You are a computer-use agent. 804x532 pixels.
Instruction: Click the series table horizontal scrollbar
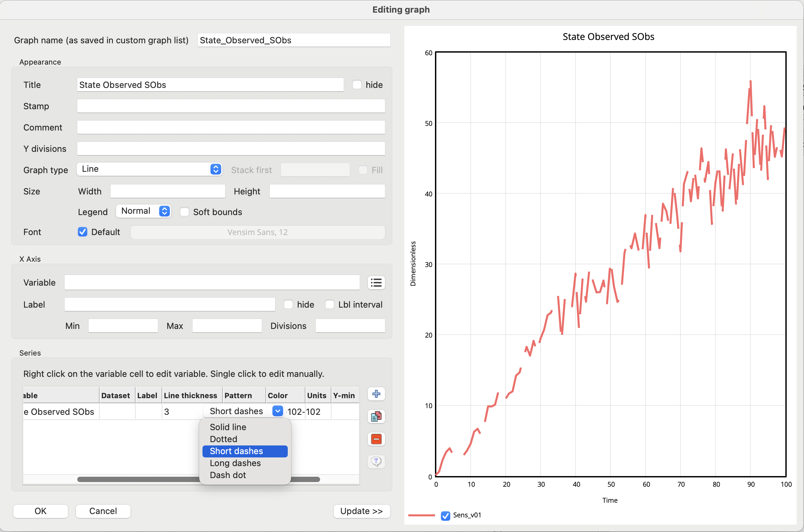(x=198, y=479)
